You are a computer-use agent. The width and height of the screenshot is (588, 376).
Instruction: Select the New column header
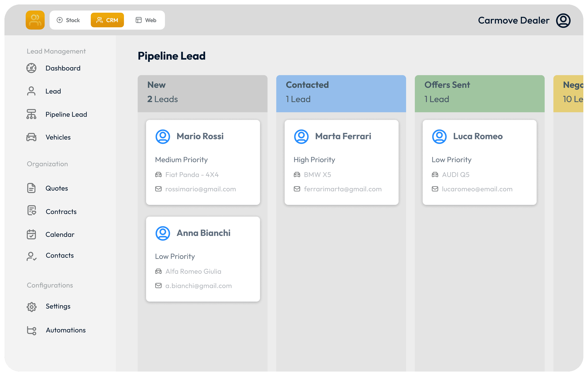(202, 94)
